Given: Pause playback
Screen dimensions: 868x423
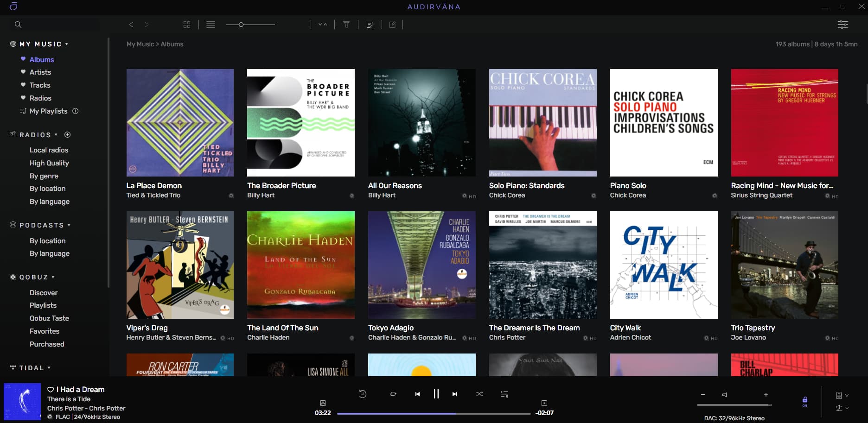Looking at the screenshot, I should point(436,394).
